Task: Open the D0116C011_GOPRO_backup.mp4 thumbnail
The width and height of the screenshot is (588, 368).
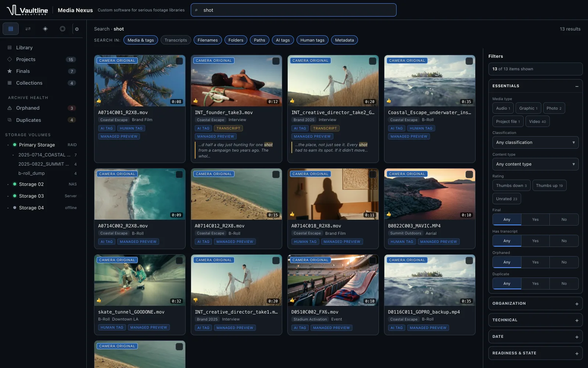Action: (x=430, y=280)
